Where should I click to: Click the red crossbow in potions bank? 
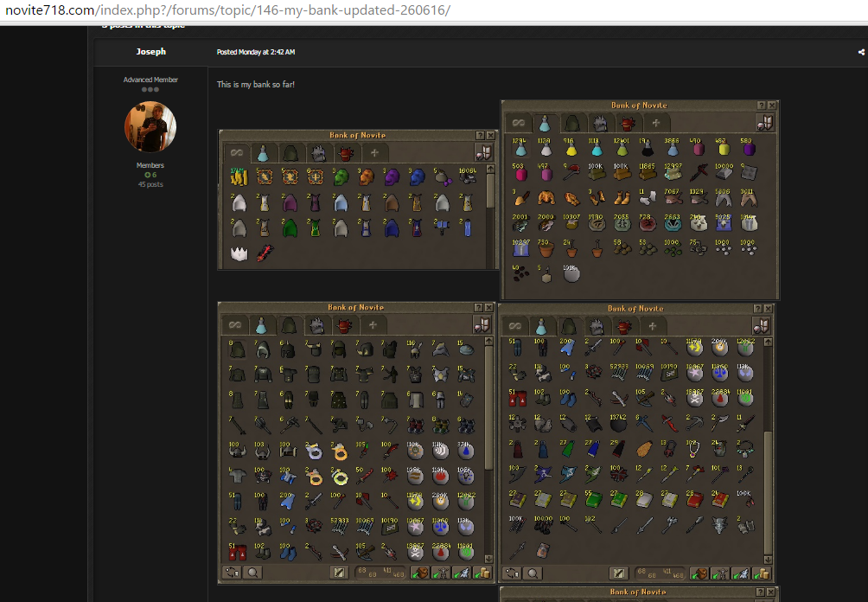(x=698, y=173)
